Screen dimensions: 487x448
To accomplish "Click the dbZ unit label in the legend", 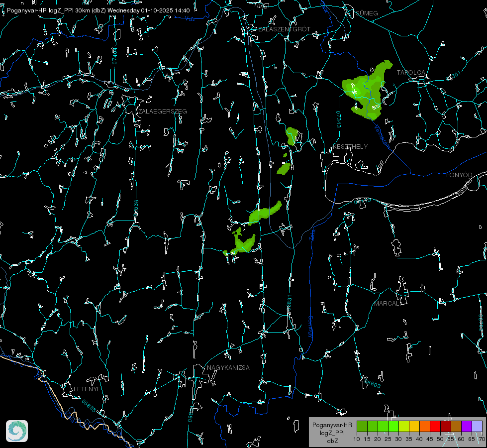I will (x=332, y=441).
